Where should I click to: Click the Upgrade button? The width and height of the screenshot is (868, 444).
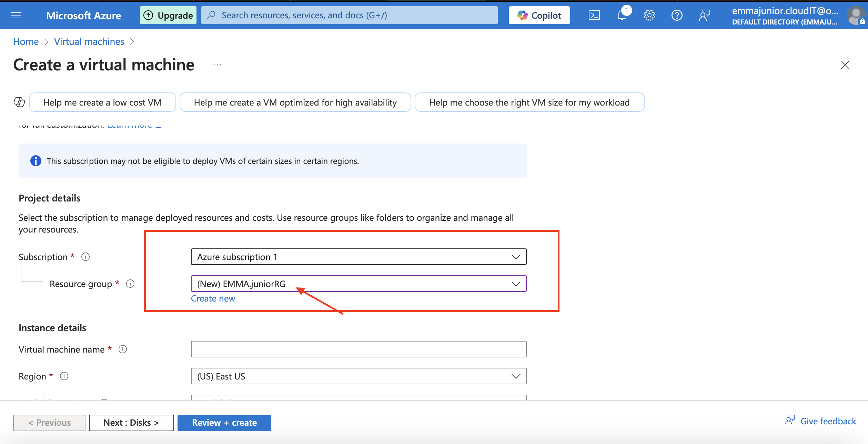pos(168,15)
